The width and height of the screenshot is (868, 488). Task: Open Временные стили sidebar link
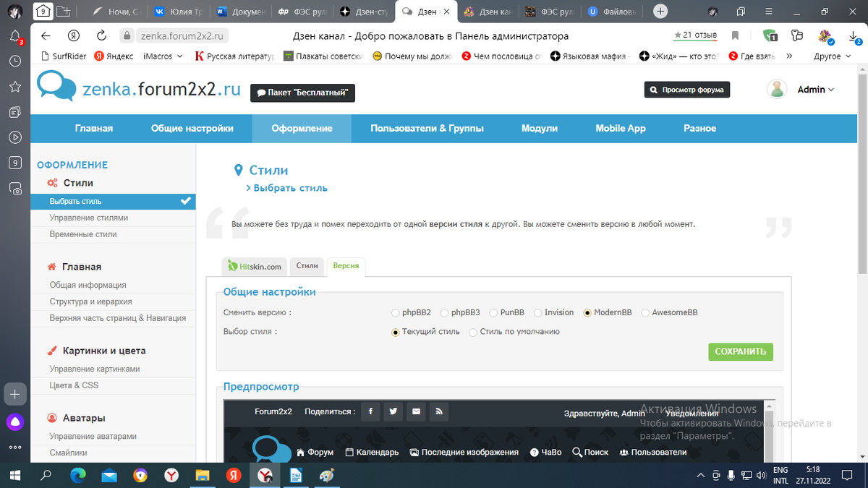tap(83, 234)
